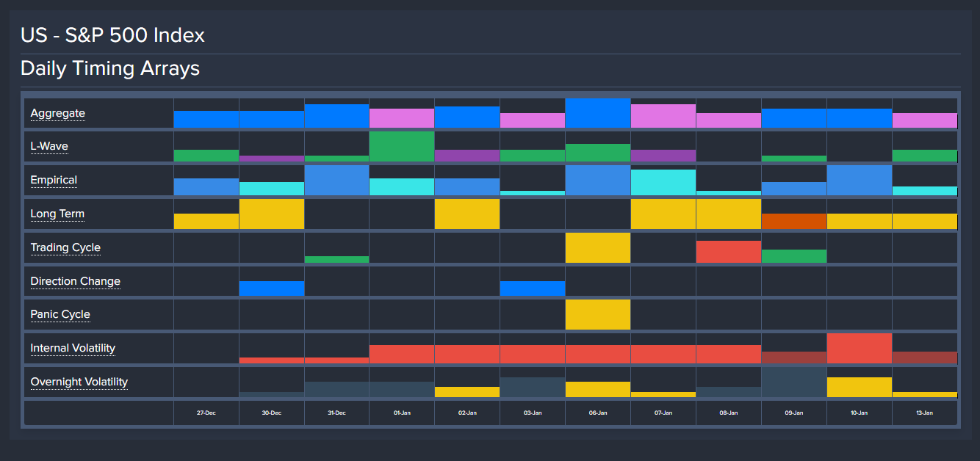Select the 10-Jan date label
Image resolution: width=980 pixels, height=461 pixels.
click(860, 413)
